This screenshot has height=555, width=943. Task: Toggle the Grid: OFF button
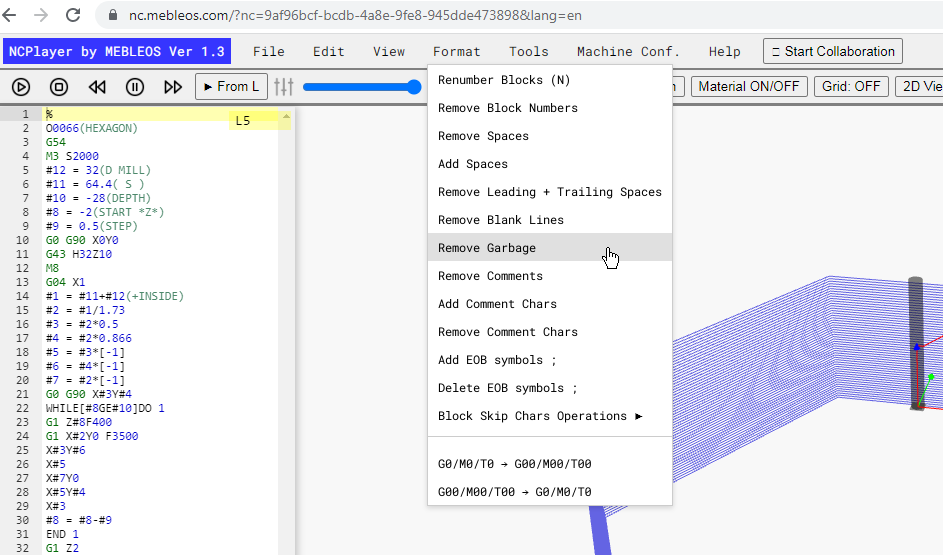(851, 87)
